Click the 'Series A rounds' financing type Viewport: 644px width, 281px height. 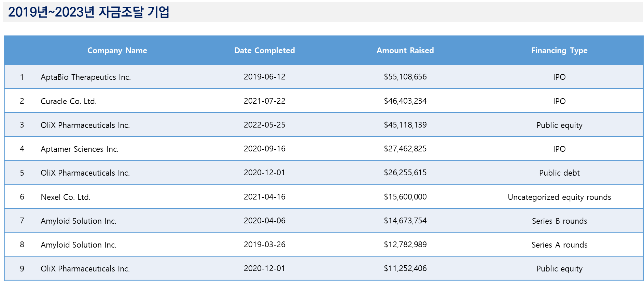[559, 245]
